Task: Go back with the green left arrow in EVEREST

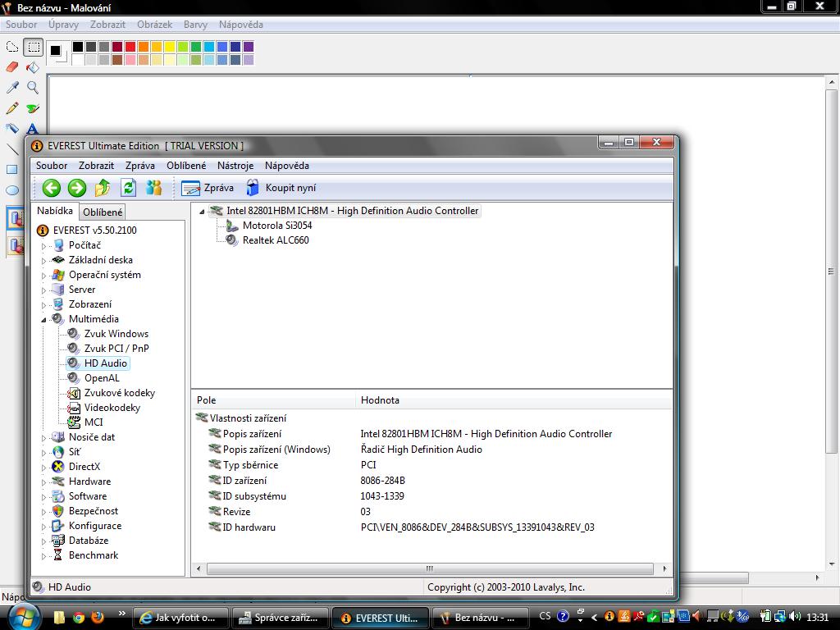Action: coord(52,188)
